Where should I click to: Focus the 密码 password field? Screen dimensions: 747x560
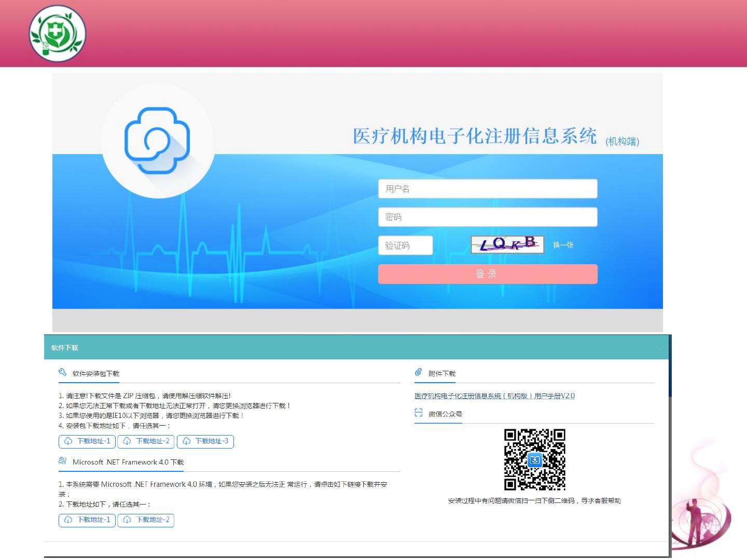point(488,217)
